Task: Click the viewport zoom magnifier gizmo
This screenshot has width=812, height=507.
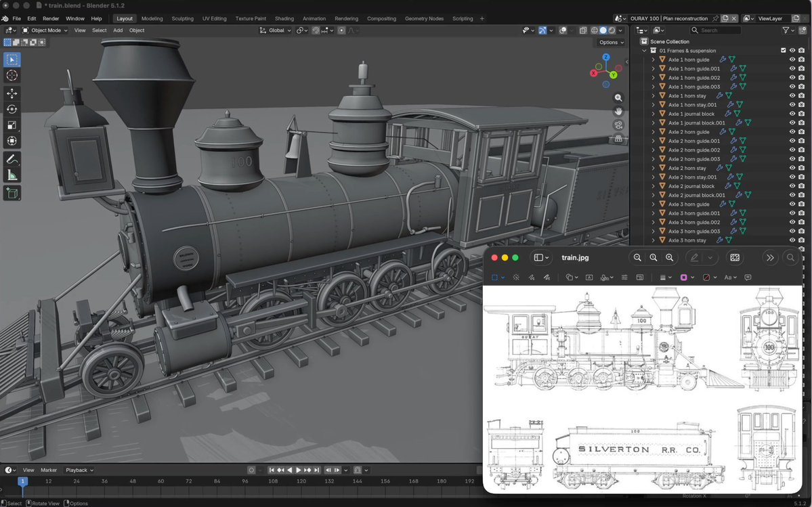Action: coord(618,97)
